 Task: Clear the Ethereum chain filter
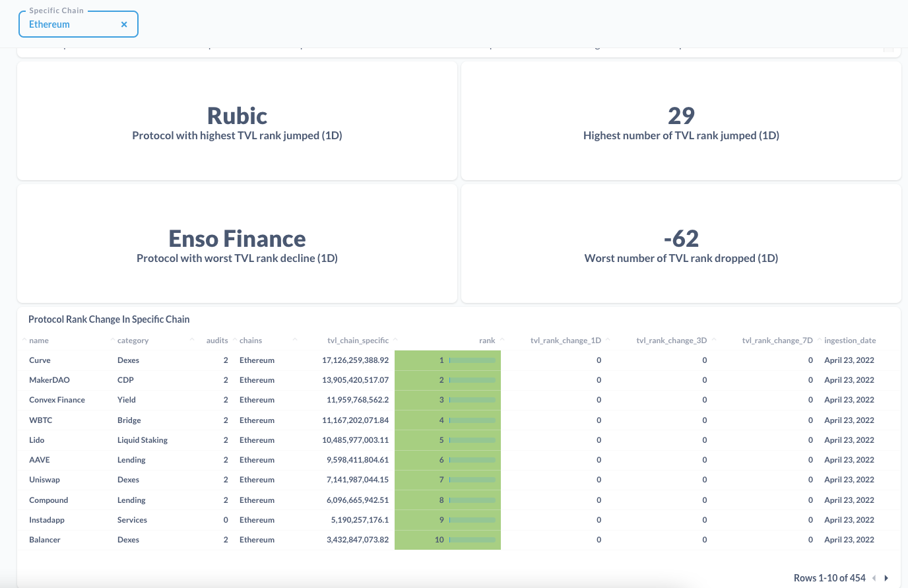pos(124,24)
